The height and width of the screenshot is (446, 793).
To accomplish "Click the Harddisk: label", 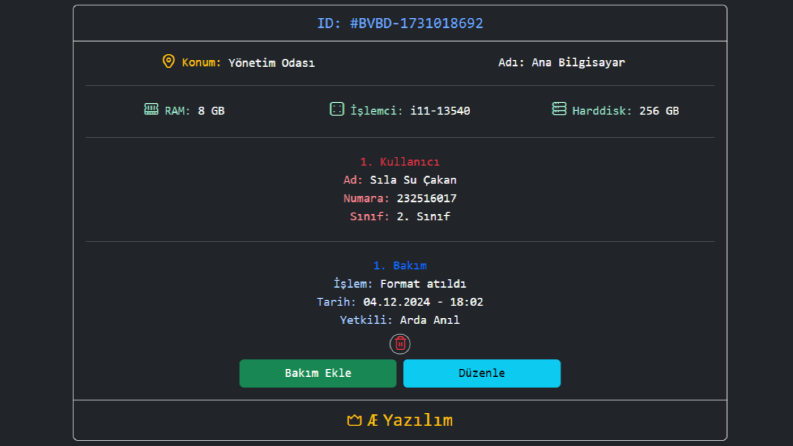I will tap(602, 111).
